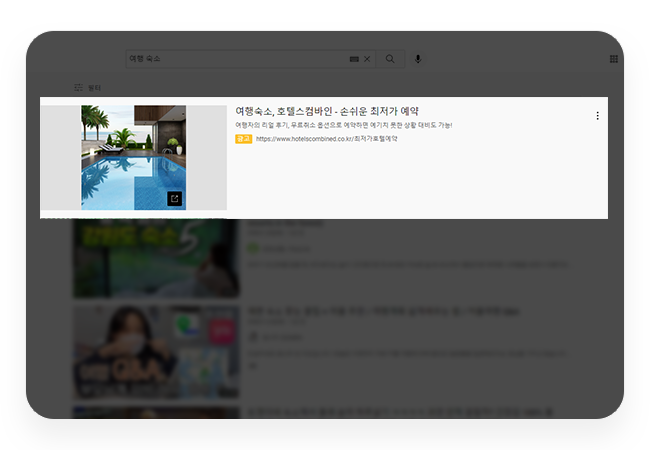Open the ad title 여행숙소, 호텔스컴바인
The height and width of the screenshot is (450, 650).
pyautogui.click(x=327, y=110)
